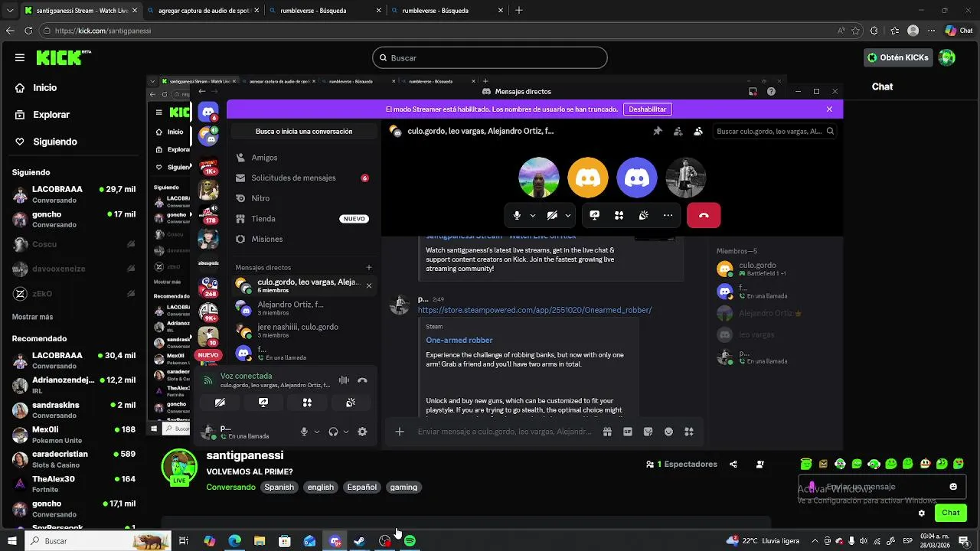
Task: Open Discord inbox icon in title bar
Action: tap(753, 91)
